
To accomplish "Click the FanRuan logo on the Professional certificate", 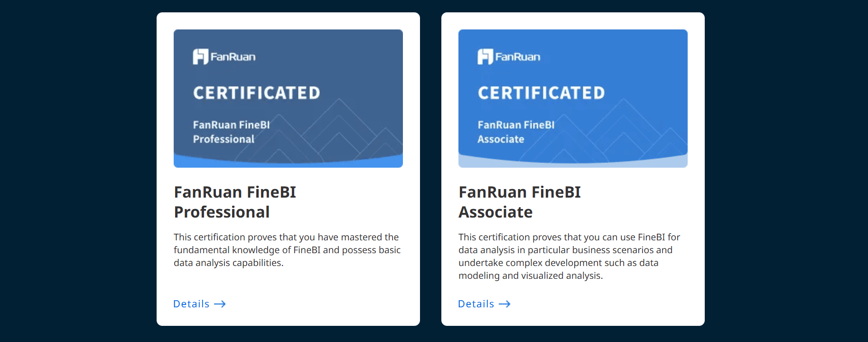I will pos(224,57).
